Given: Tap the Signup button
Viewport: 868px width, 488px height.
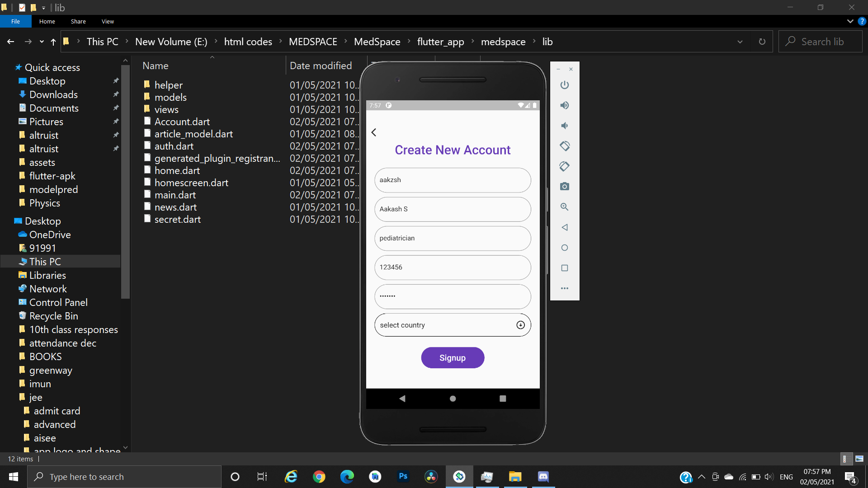Looking at the screenshot, I should [x=453, y=358].
